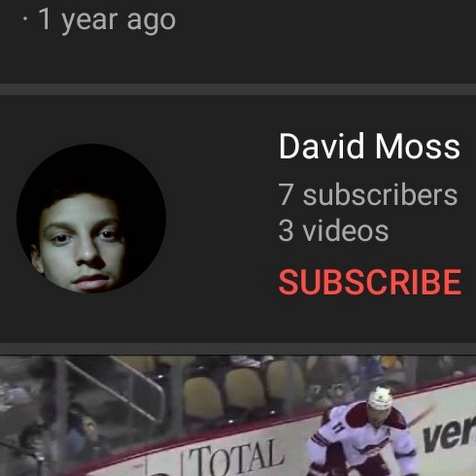
Task: Open the hockey video thumbnail below
Action: click(x=238, y=416)
